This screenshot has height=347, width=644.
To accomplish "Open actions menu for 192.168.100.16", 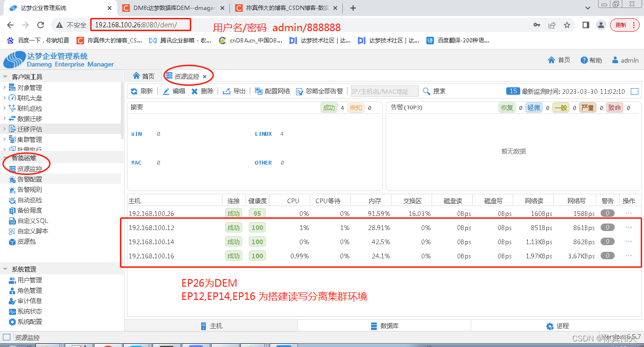I will [x=628, y=256].
